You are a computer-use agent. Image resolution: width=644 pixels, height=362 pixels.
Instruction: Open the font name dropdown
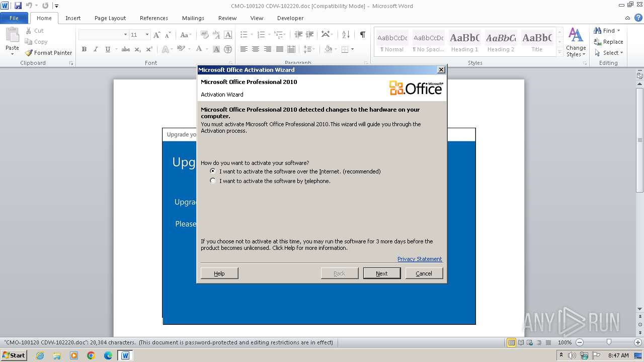[125, 35]
